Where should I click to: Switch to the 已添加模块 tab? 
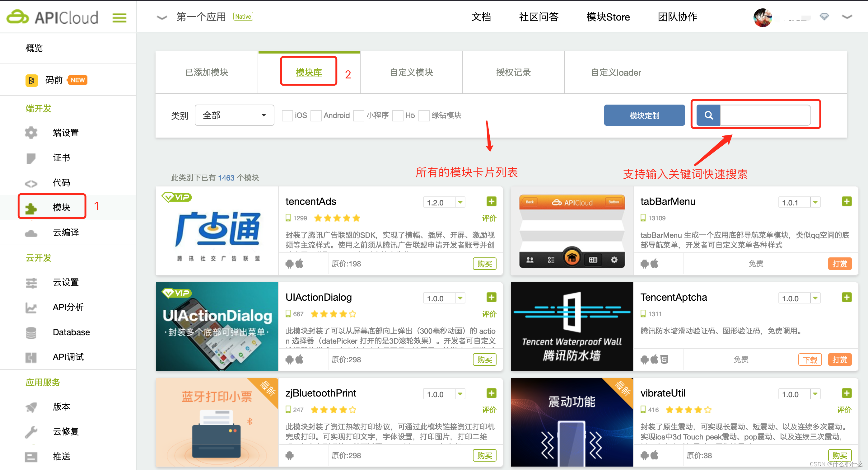[x=207, y=73]
